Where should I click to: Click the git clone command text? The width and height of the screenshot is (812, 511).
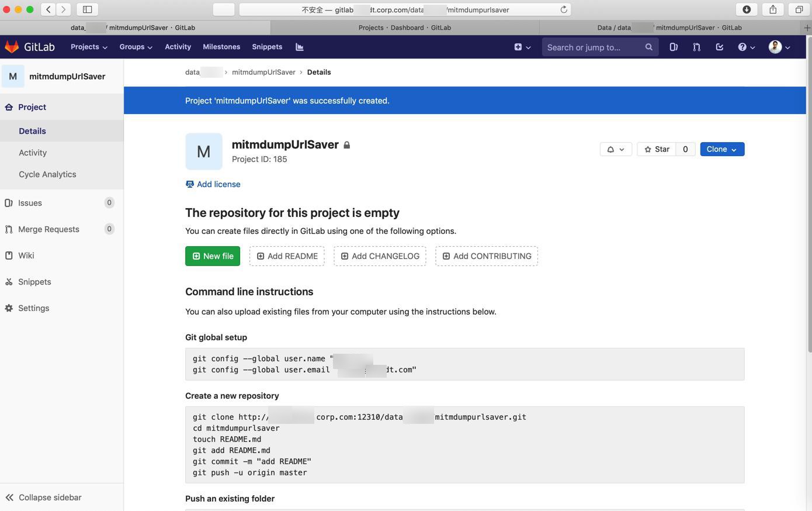coord(359,417)
